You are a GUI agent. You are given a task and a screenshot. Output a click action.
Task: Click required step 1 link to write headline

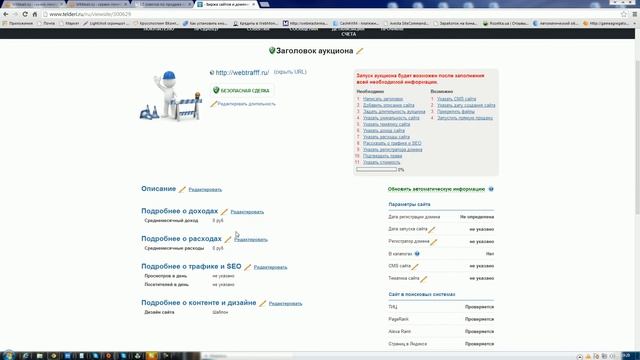[x=383, y=99]
